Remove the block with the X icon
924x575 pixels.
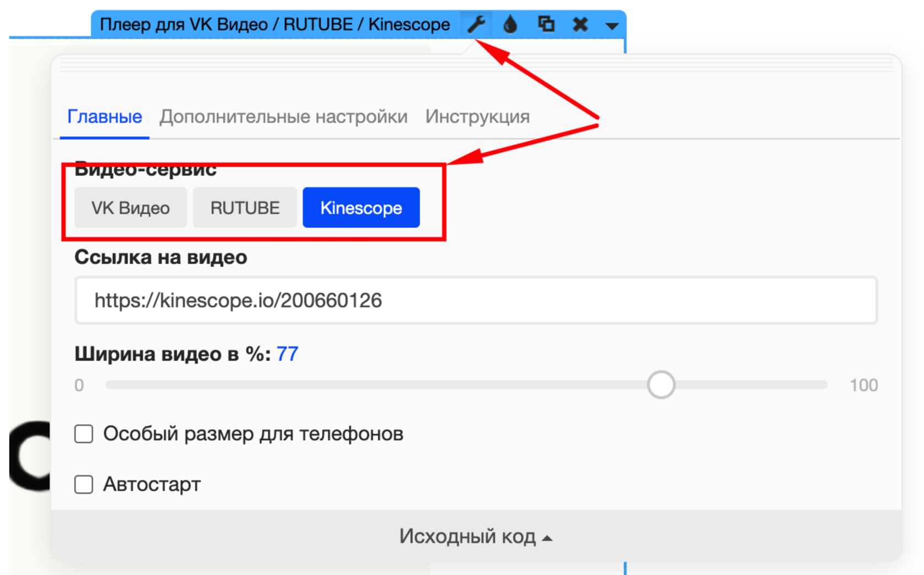click(x=580, y=24)
